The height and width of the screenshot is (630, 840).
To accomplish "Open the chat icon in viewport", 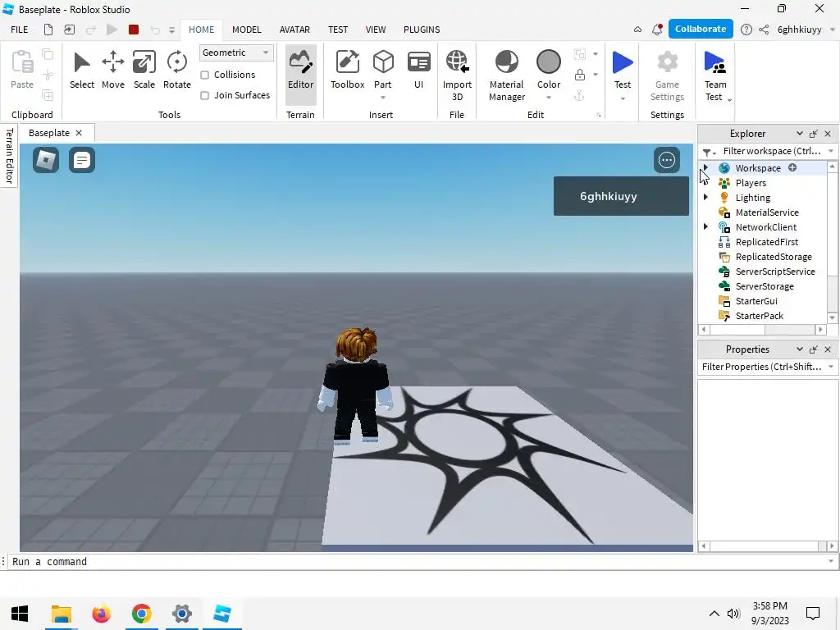I will point(82,160).
